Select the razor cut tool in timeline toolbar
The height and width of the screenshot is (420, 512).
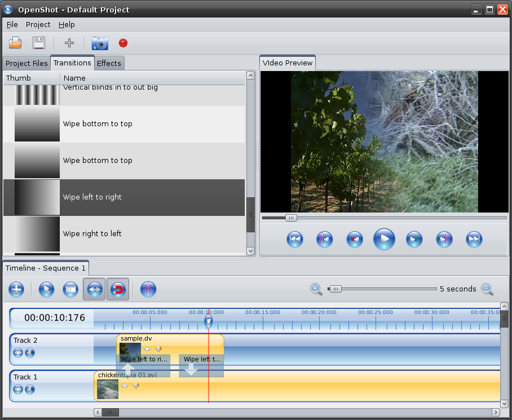[70, 290]
